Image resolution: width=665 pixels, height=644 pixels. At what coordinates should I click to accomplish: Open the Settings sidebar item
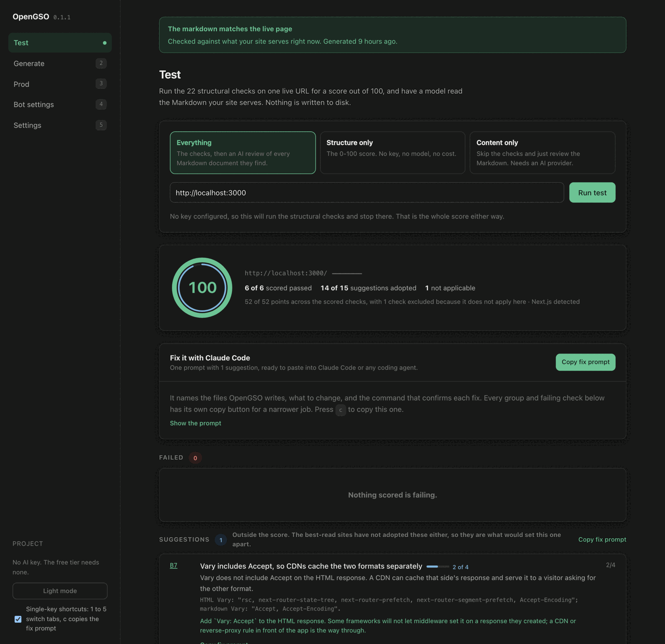click(60, 125)
